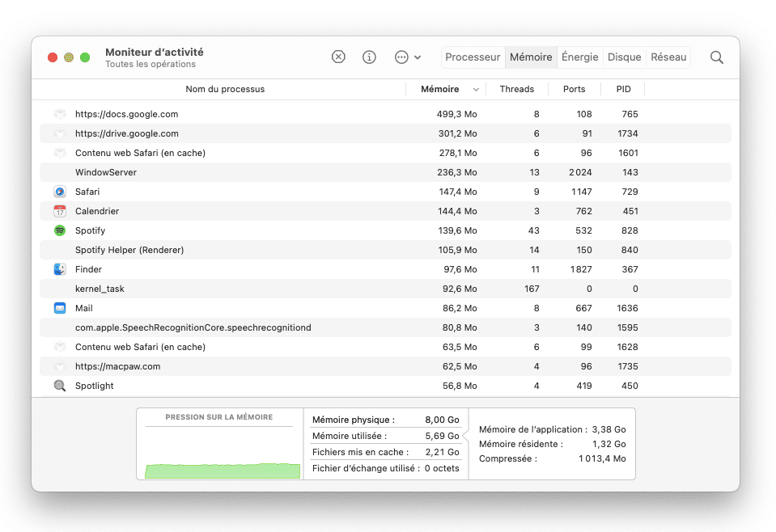
Task: Click the Fichiers mis en cache entry
Action: pyautogui.click(x=385, y=452)
